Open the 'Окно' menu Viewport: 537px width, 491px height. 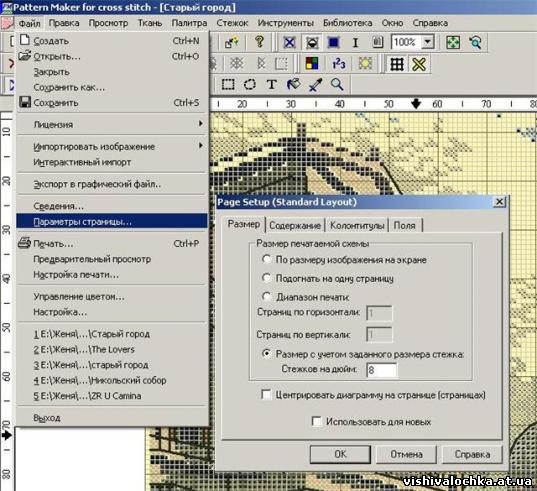tap(392, 23)
